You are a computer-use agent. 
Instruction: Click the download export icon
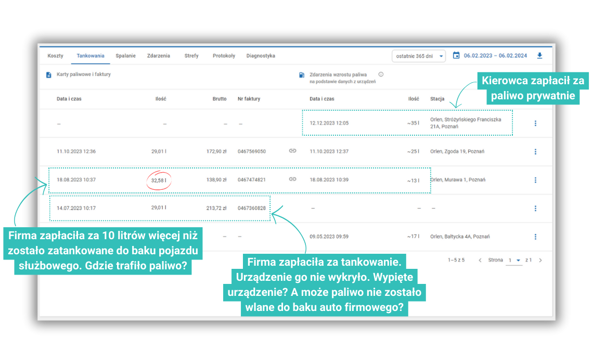[539, 56]
